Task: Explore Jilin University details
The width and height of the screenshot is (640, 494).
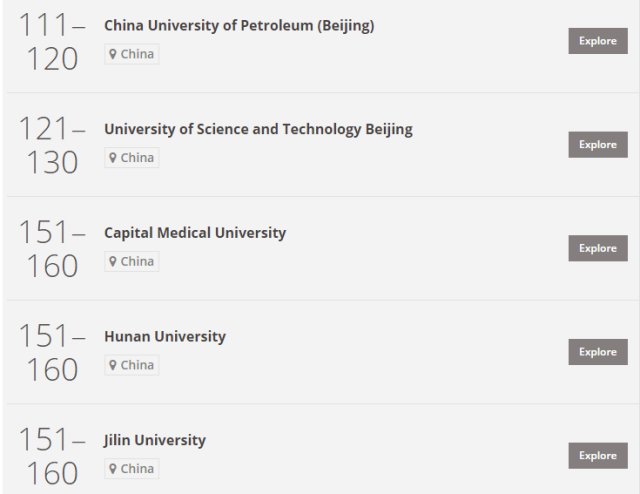Action: click(x=598, y=456)
